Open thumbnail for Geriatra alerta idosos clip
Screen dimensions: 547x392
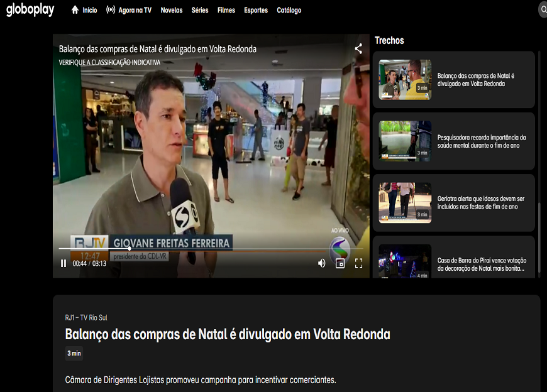405,203
